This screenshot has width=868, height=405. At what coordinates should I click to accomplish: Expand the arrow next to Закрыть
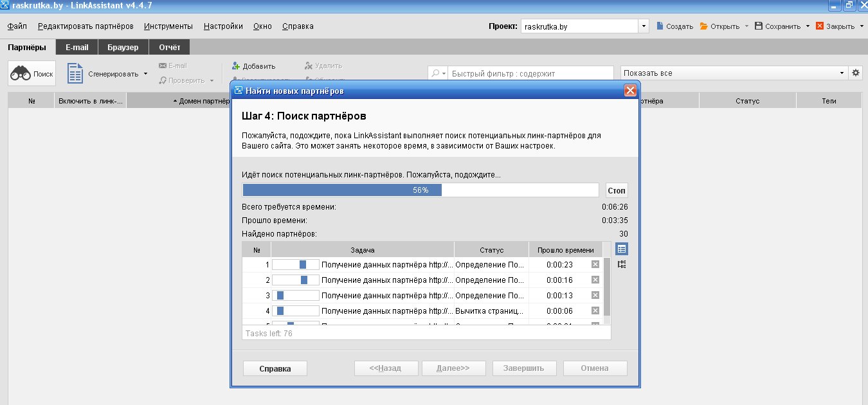861,26
